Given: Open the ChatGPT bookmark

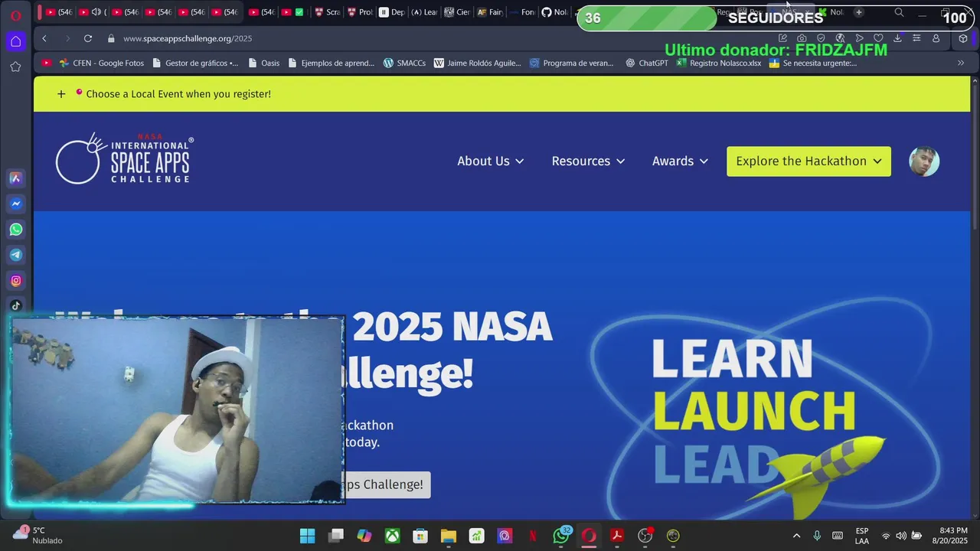Looking at the screenshot, I should pyautogui.click(x=647, y=63).
